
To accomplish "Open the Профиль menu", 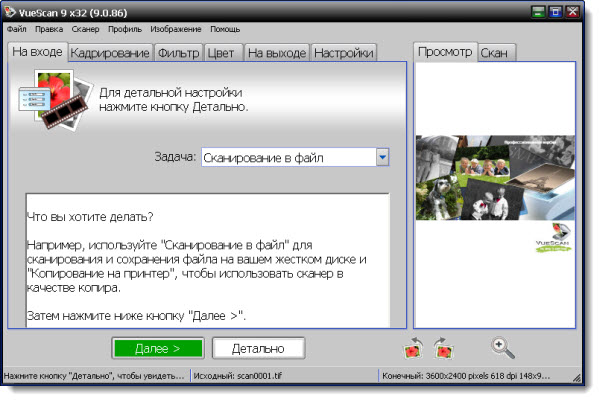I will [125, 29].
